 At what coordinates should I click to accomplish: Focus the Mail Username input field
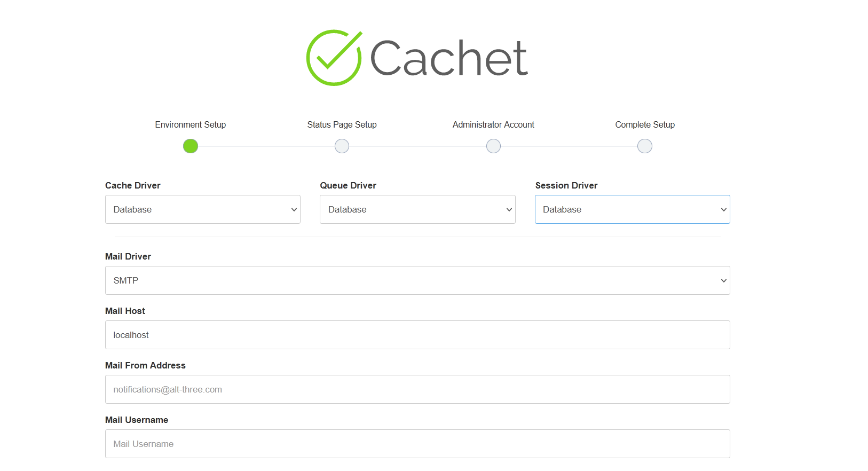417,444
